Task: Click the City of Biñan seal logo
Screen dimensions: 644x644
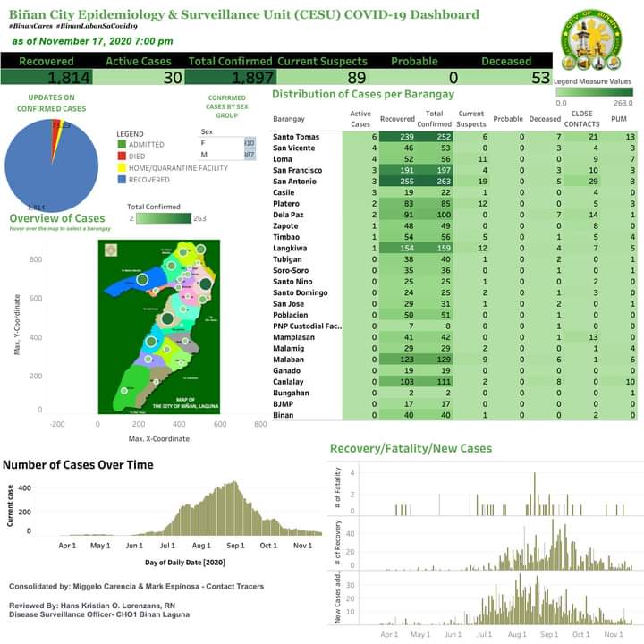Action: click(x=591, y=40)
